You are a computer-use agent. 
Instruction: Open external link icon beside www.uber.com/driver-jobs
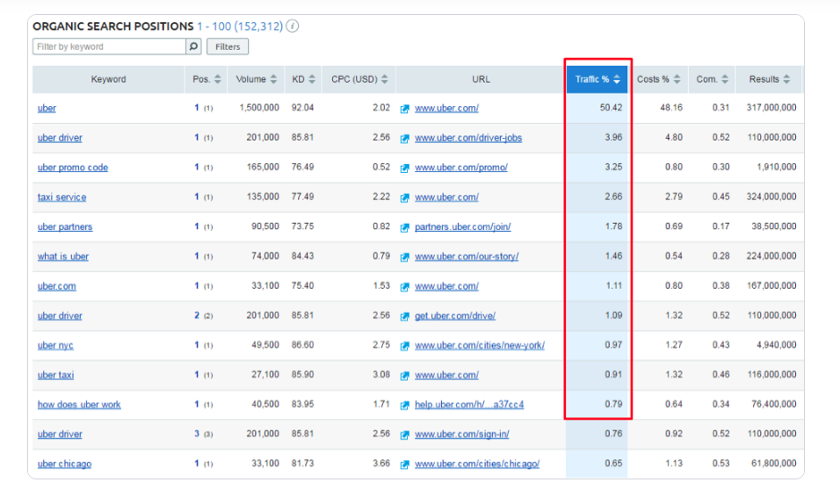404,139
